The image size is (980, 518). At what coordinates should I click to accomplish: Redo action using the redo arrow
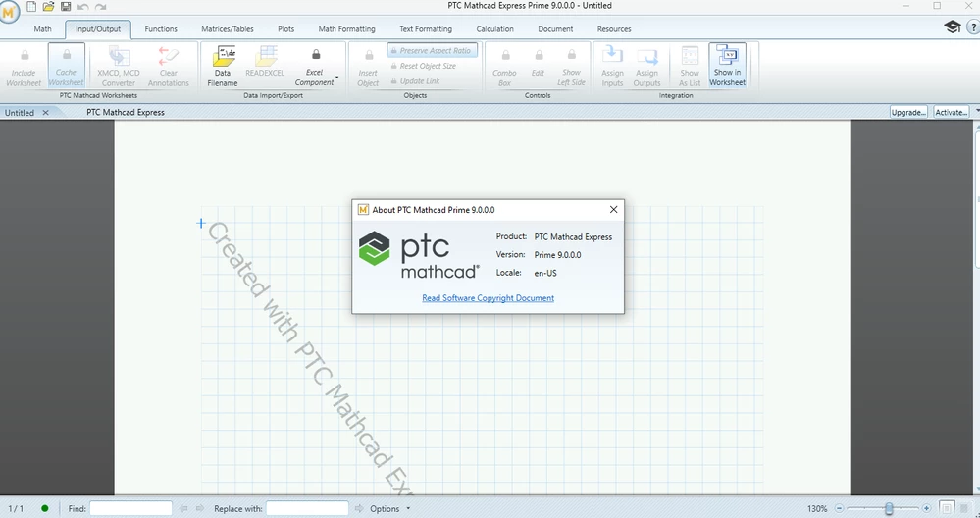[x=100, y=7]
